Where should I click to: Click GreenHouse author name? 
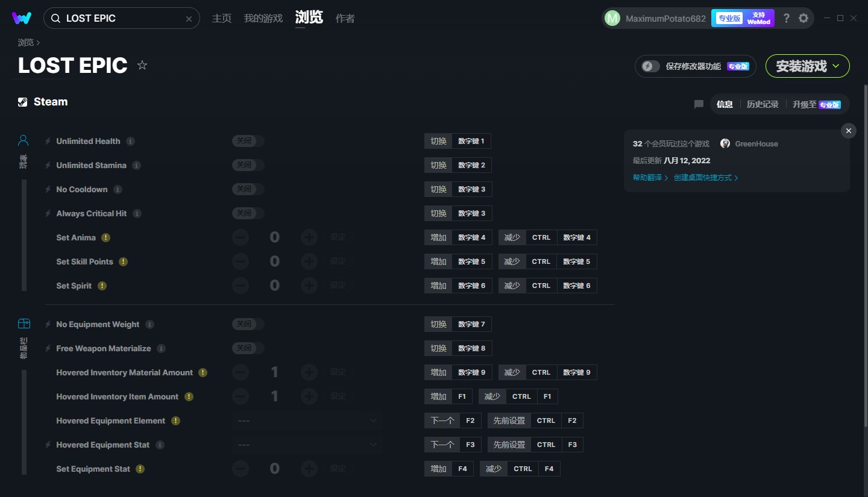[756, 144]
